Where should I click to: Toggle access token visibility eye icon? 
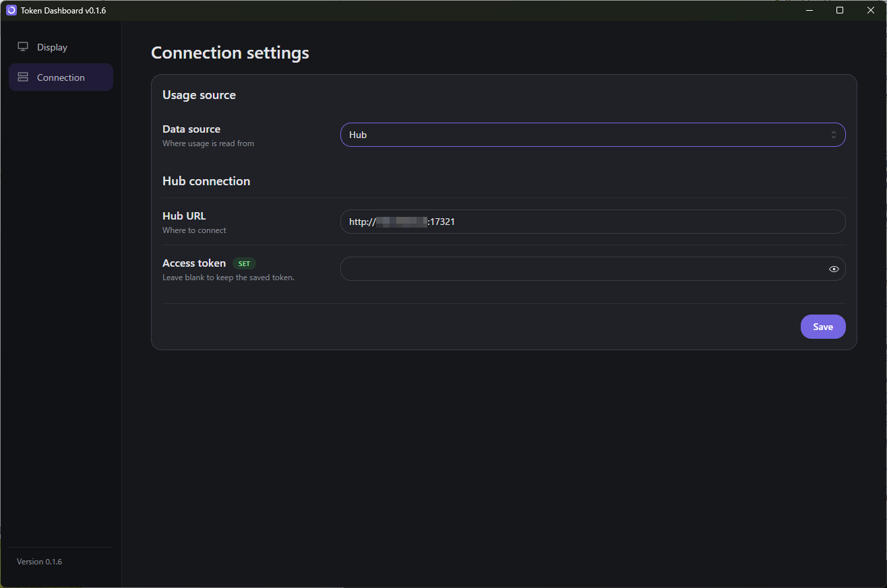tap(834, 269)
